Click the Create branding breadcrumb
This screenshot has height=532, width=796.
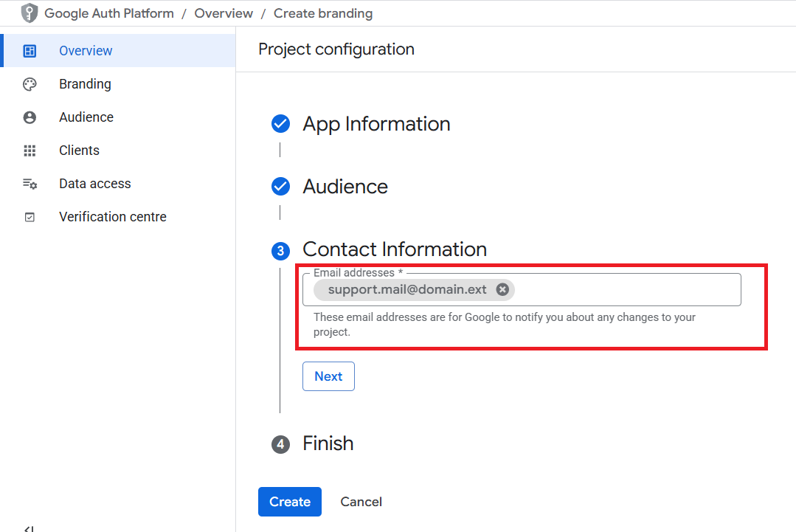[x=323, y=13]
